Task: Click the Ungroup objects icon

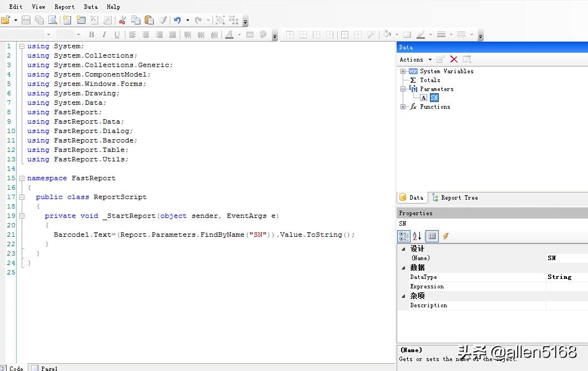Action: click(234, 20)
